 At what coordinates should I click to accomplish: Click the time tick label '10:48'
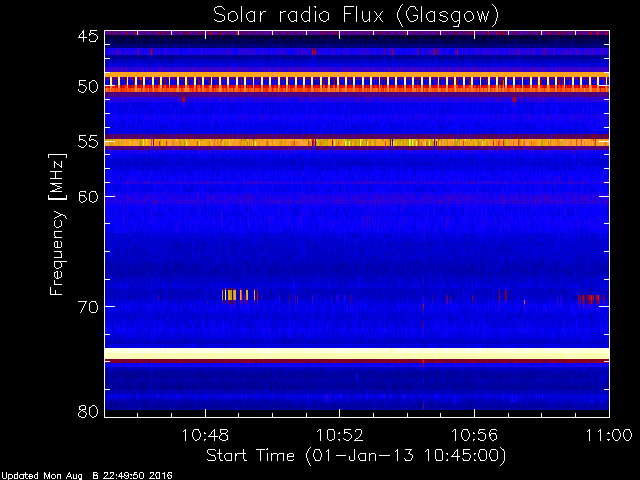coord(205,435)
